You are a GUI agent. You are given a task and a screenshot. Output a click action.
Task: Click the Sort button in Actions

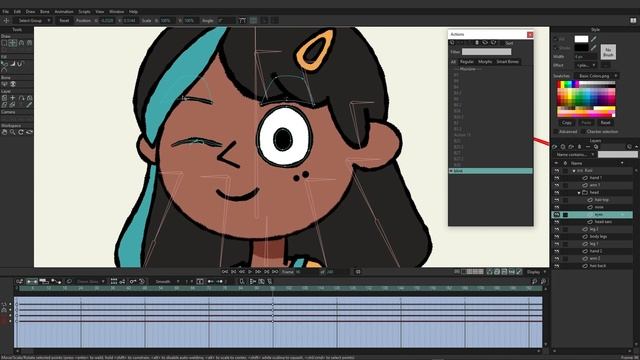[509, 43]
